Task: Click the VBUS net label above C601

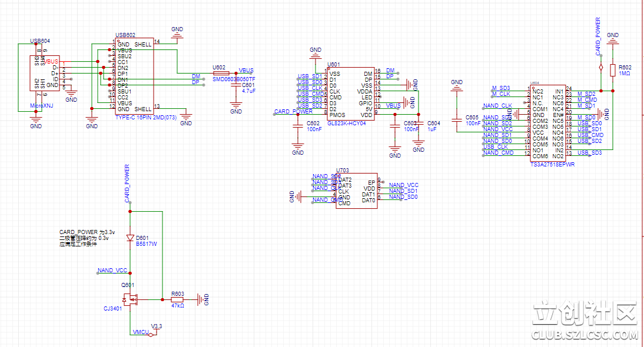Action: click(x=246, y=71)
